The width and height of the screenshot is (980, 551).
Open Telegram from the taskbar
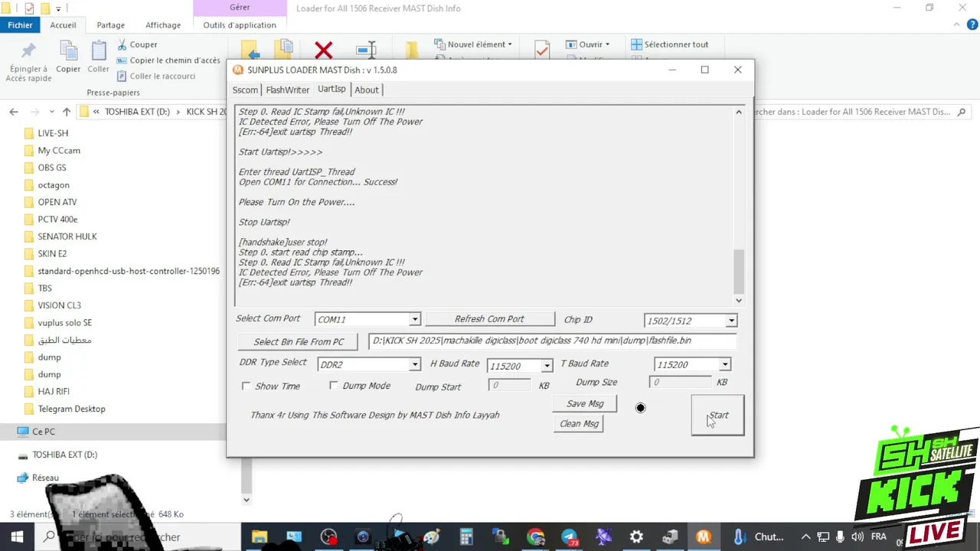click(x=570, y=537)
